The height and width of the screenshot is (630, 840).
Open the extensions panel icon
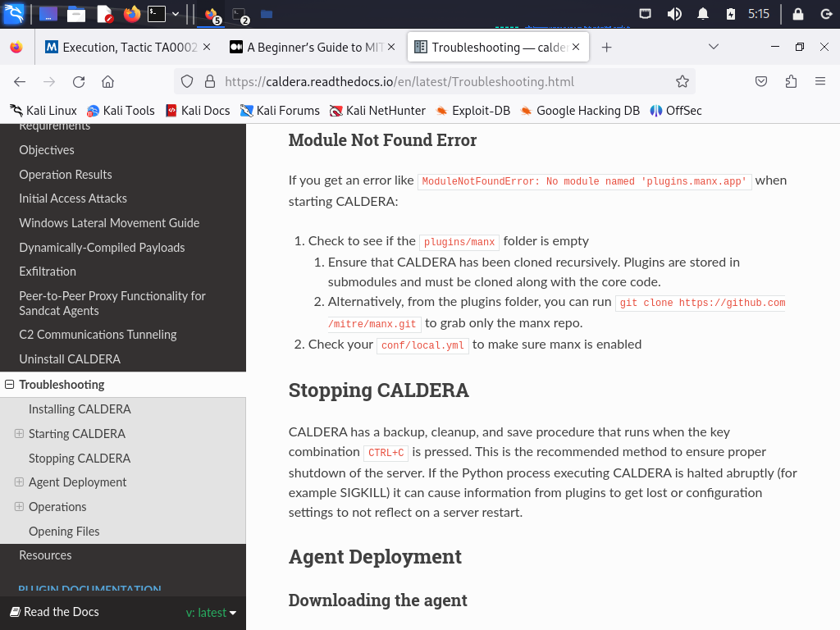click(790, 81)
